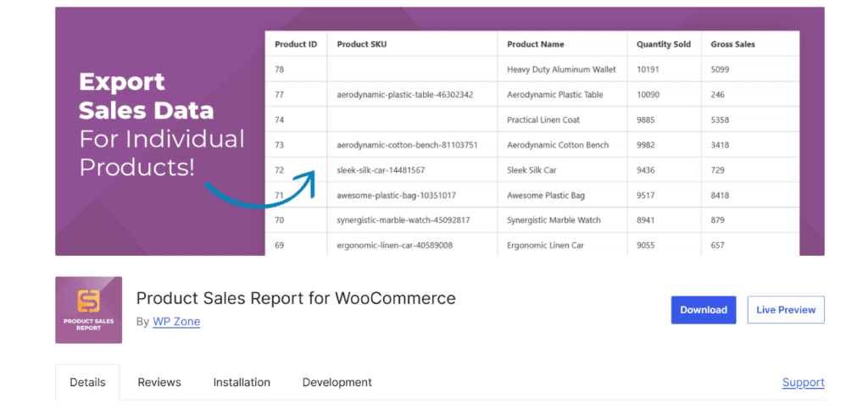Click the gross sales value 657
The height and width of the screenshot is (415, 868).
[717, 245]
